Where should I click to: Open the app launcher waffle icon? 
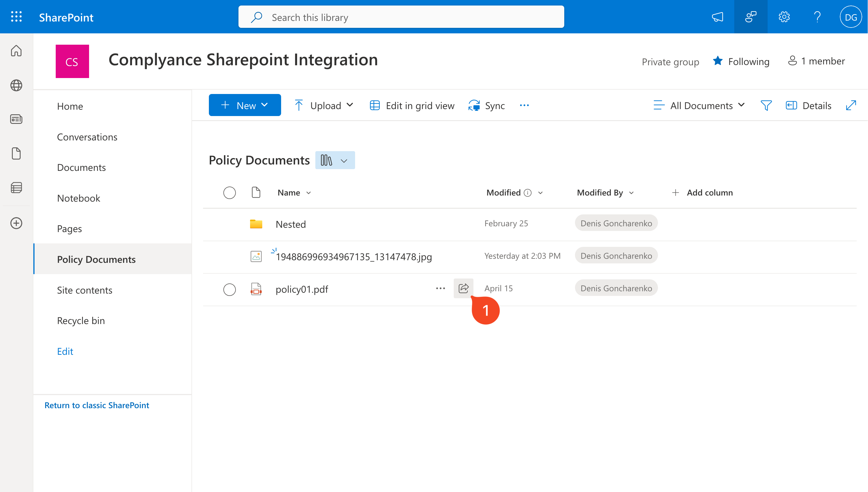[x=16, y=17]
